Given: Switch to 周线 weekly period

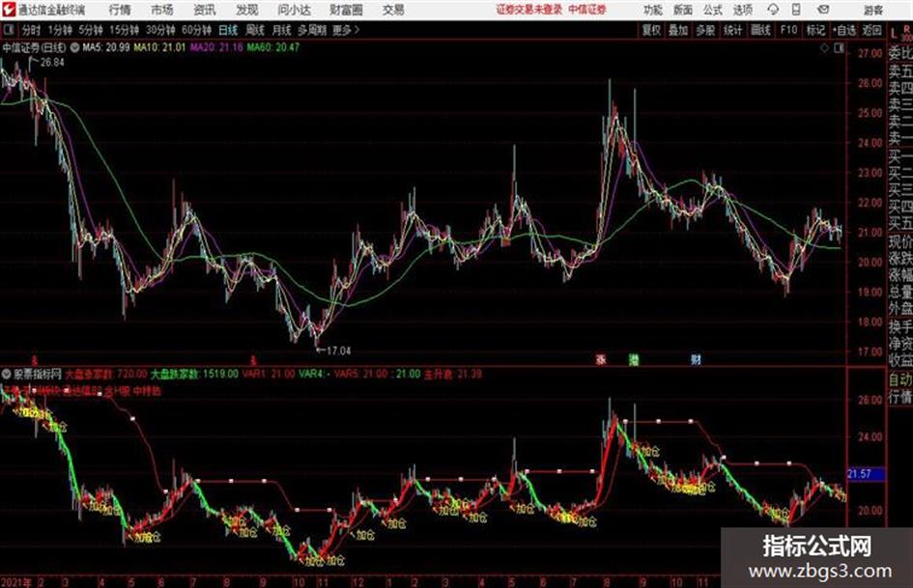Looking at the screenshot, I should 255,30.
